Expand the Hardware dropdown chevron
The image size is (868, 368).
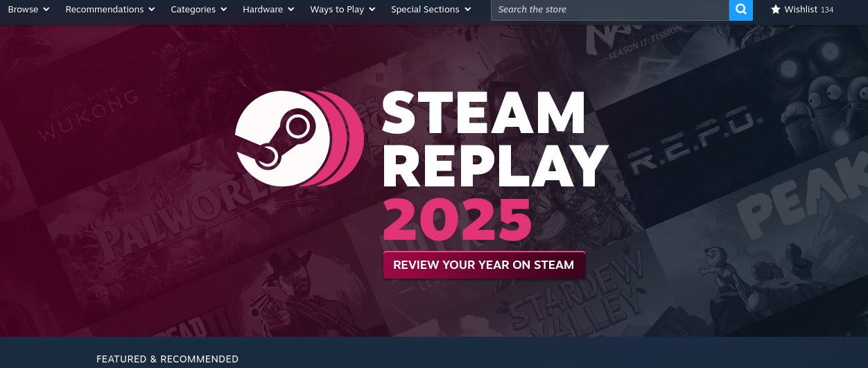291,10
